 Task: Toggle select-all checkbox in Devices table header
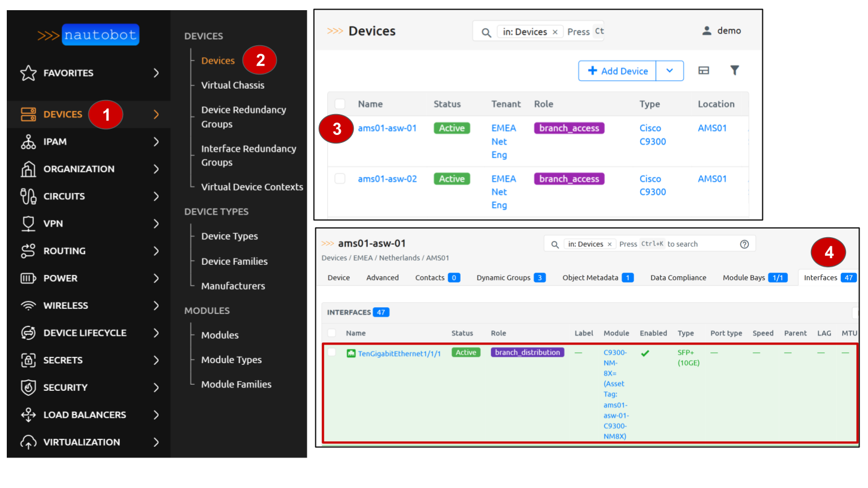[340, 104]
